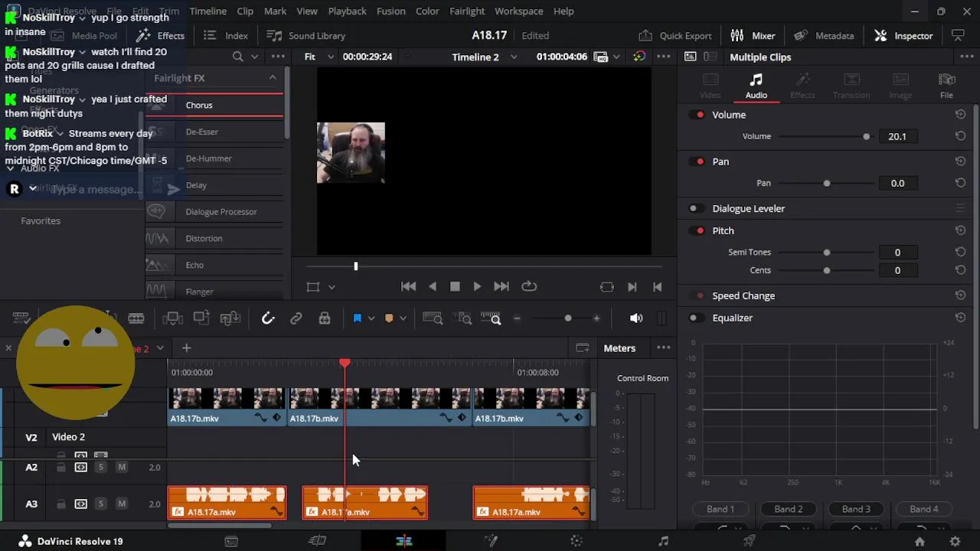The width and height of the screenshot is (980, 551).
Task: Open the viewer transform mode dropdown
Action: click(x=332, y=287)
